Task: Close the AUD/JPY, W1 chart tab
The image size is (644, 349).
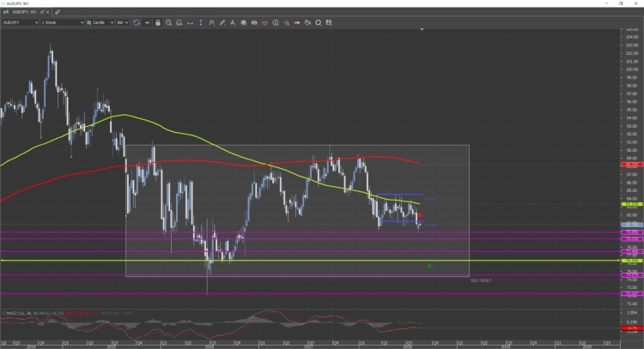Action: click(47, 12)
